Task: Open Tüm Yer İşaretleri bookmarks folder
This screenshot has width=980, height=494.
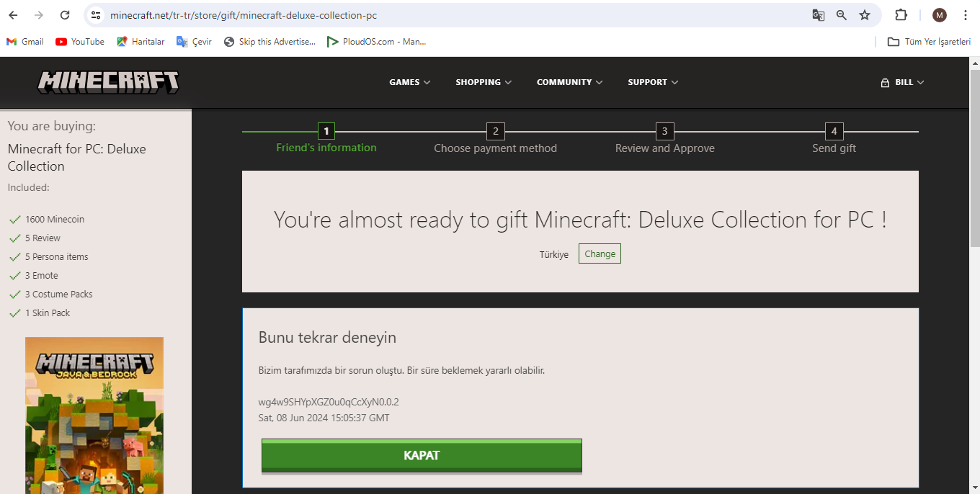Action: [x=929, y=42]
